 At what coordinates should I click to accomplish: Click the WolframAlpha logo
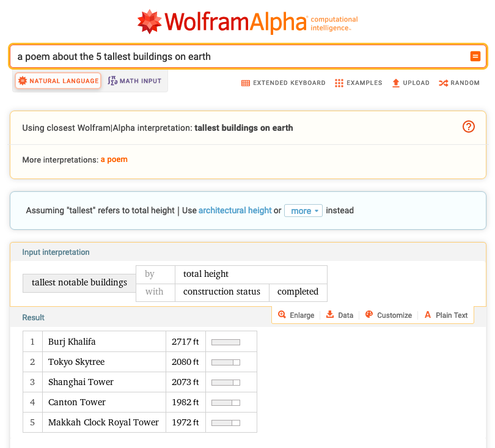click(248, 21)
